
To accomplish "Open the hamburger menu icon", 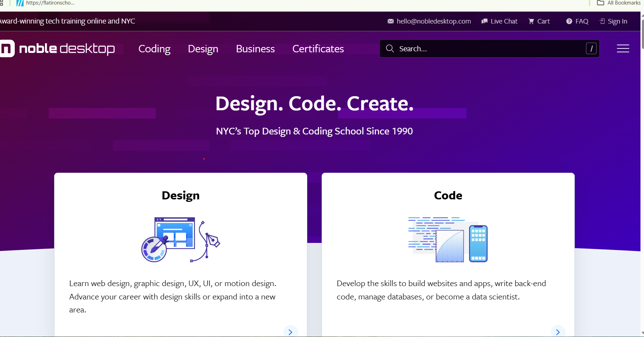I will (623, 48).
